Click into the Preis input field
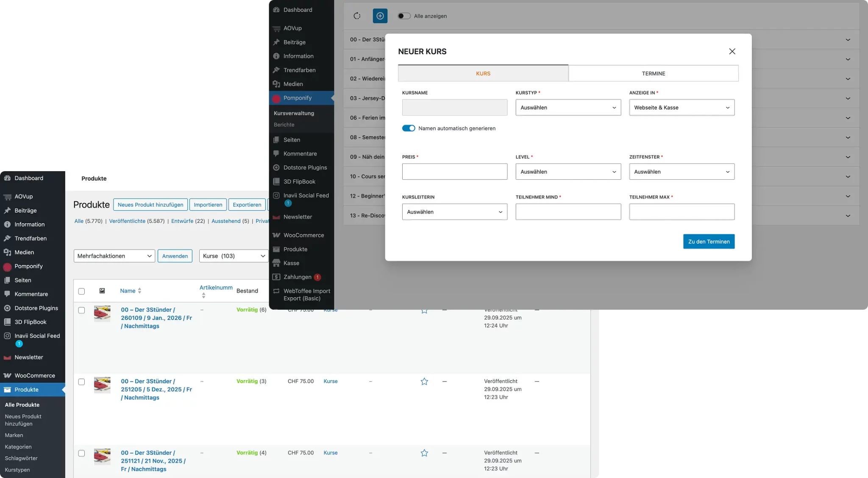The image size is (868, 478). (x=454, y=172)
